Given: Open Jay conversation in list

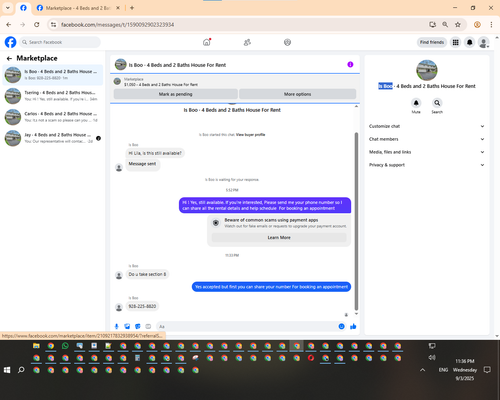Looking at the screenshot, I should (x=53, y=138).
